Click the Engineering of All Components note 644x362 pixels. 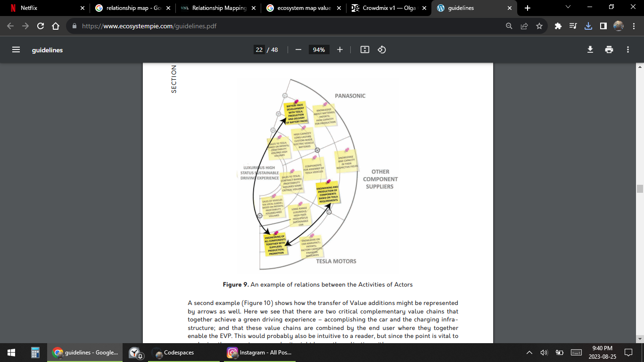tap(276, 244)
